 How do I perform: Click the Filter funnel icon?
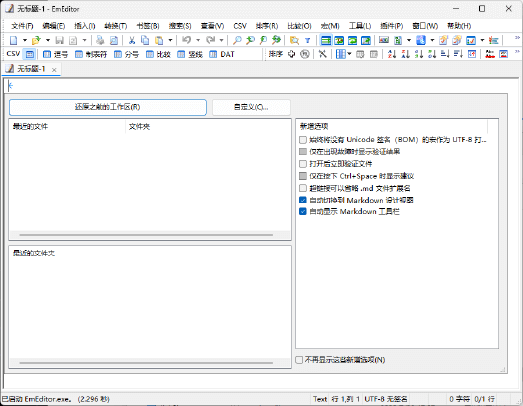[308, 40]
